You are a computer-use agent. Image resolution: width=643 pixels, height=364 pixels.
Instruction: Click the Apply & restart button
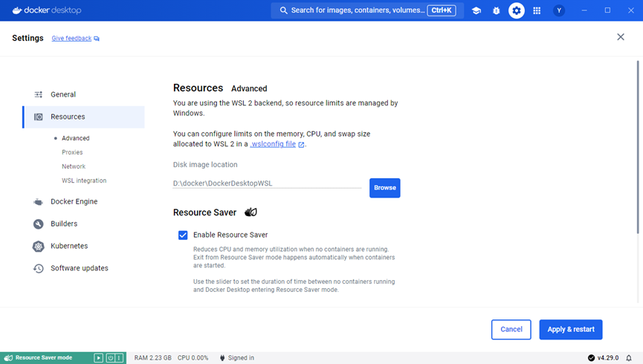coord(570,329)
